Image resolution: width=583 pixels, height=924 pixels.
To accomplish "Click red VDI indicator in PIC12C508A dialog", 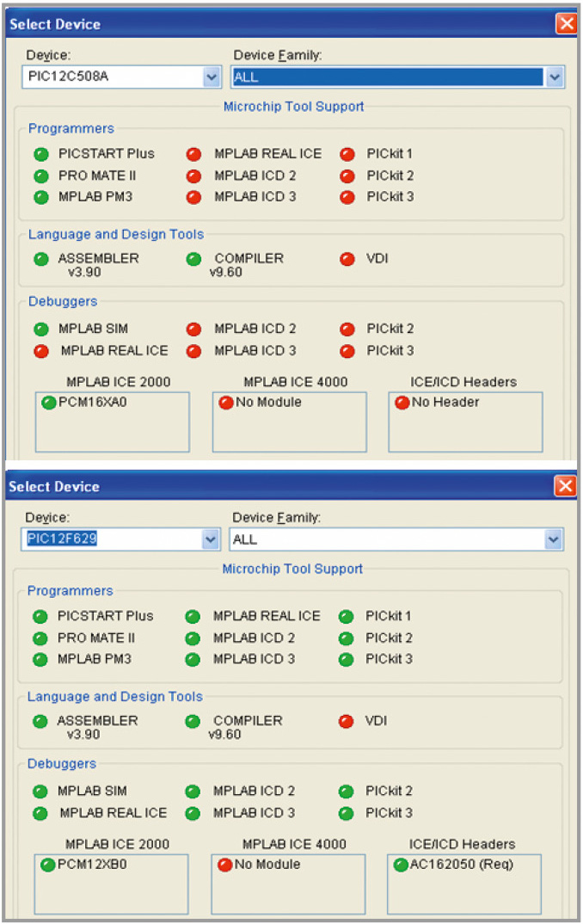I will point(347,259).
